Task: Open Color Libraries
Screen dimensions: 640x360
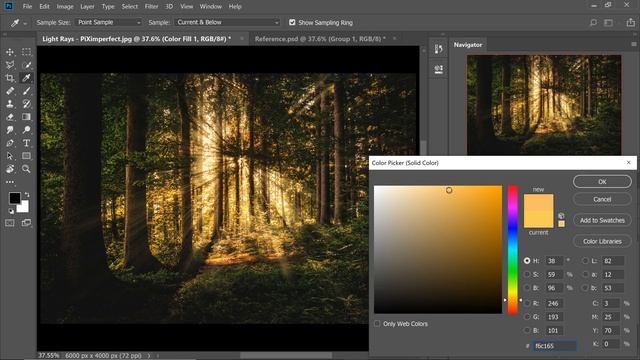Action: (x=602, y=241)
